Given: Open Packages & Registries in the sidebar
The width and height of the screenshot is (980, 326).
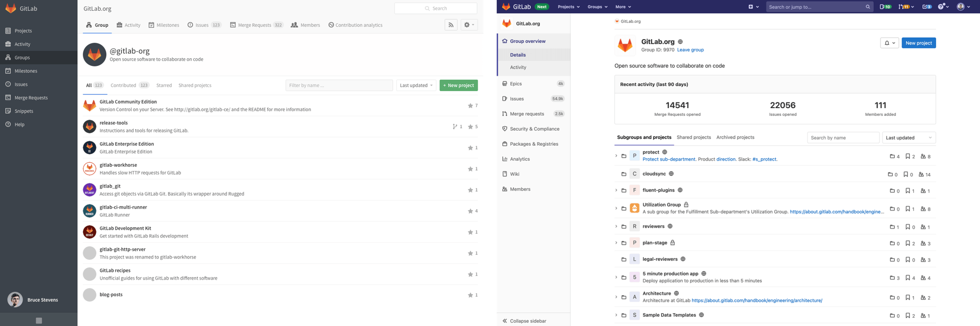Looking at the screenshot, I should (534, 144).
